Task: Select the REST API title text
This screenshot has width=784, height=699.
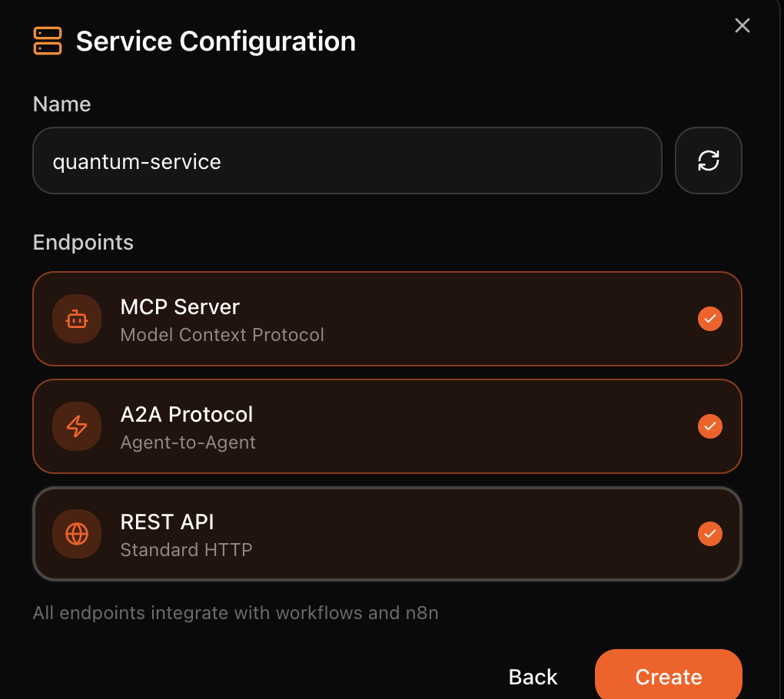Action: pos(167,522)
